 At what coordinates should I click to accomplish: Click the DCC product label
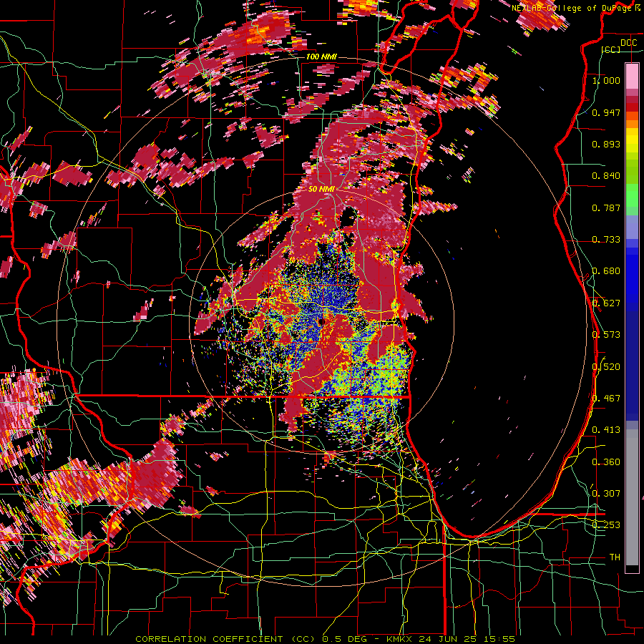(628, 43)
